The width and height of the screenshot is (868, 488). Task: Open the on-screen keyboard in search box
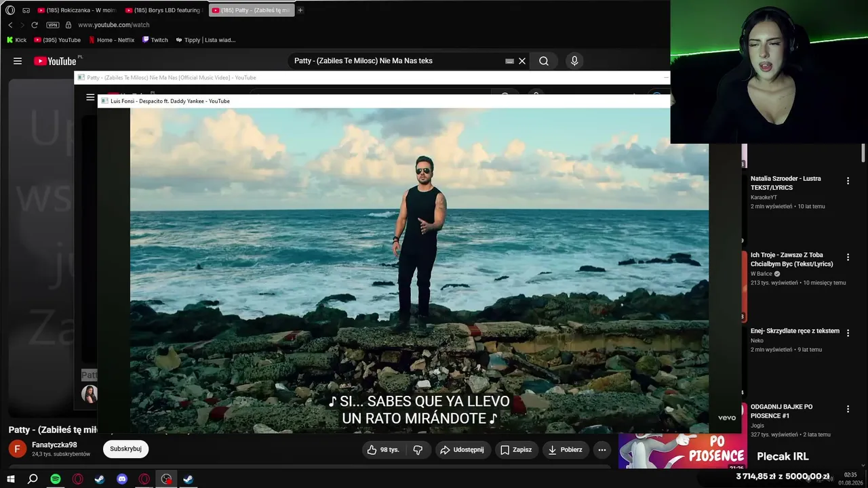tap(509, 61)
